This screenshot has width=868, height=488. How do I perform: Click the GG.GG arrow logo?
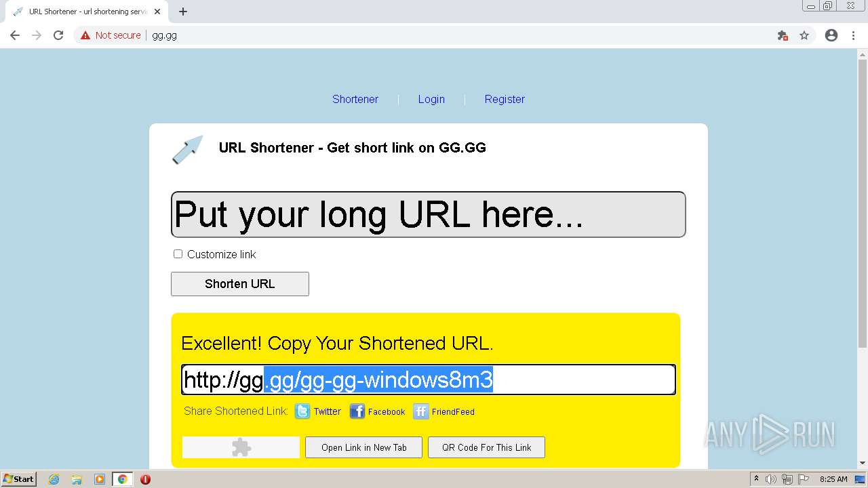click(x=187, y=150)
